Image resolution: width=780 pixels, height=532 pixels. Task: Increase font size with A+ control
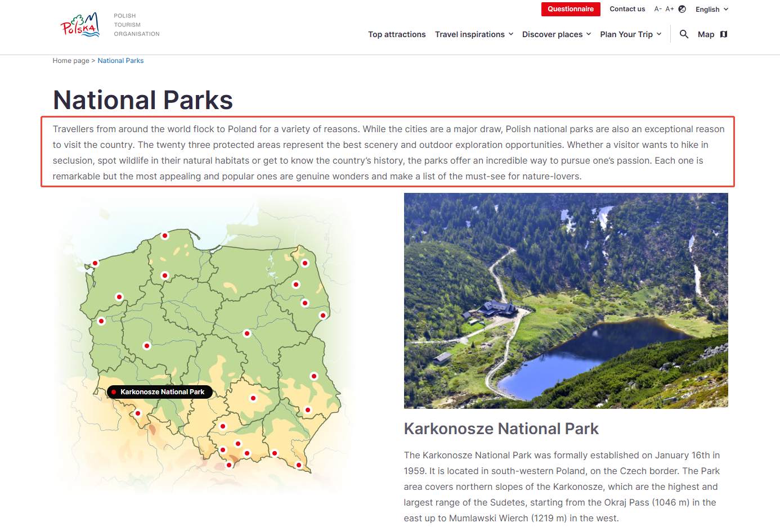click(x=669, y=9)
